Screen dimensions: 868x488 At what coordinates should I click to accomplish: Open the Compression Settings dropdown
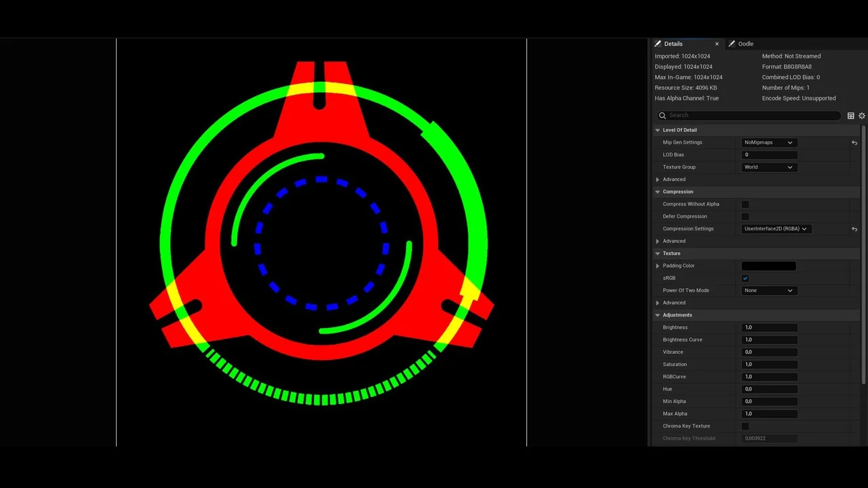[x=776, y=229]
